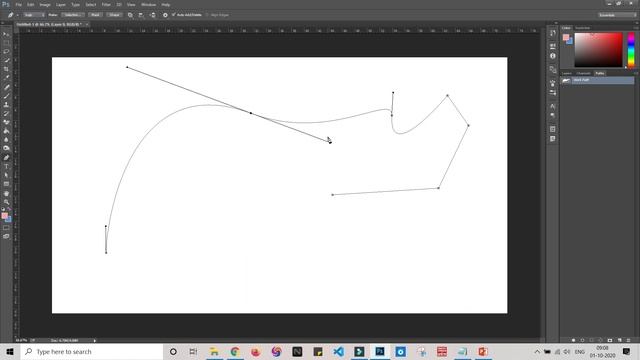Screen dimensions: 640x360
Task: Open the Path operations dropdown
Action: pyautogui.click(x=130, y=15)
